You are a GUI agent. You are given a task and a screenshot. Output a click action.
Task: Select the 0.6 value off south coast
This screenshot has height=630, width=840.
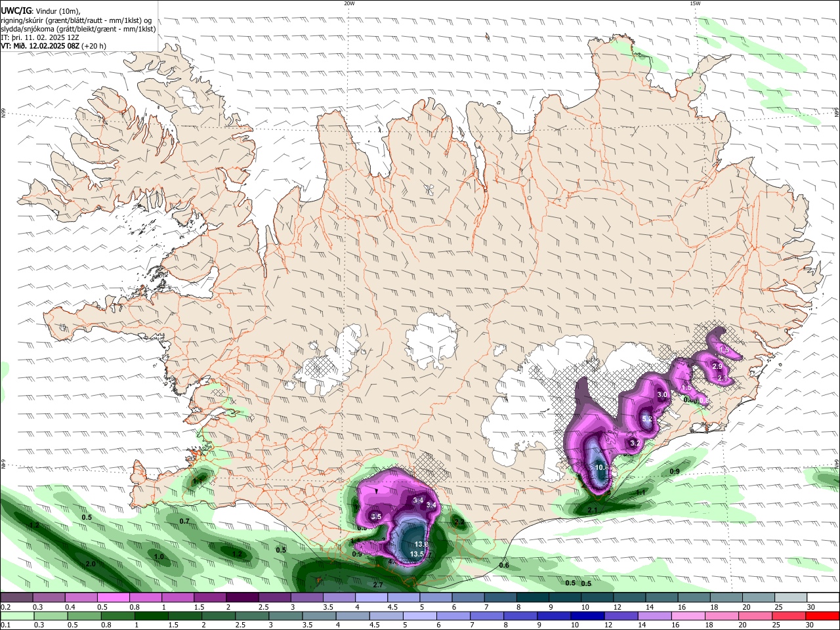click(x=504, y=565)
